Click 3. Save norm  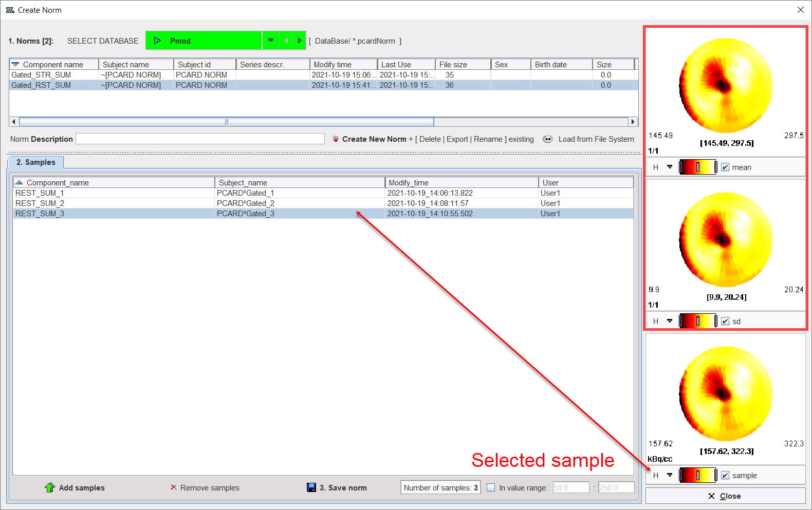(343, 488)
